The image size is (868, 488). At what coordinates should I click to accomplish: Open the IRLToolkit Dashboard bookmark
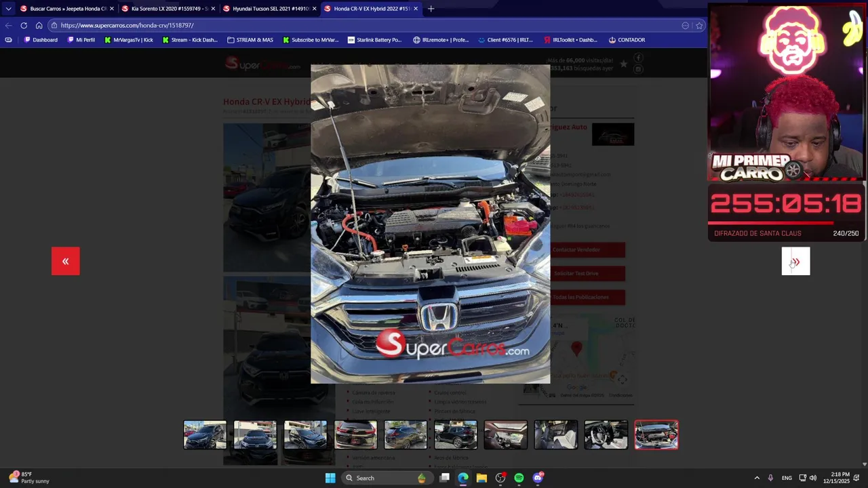point(570,40)
